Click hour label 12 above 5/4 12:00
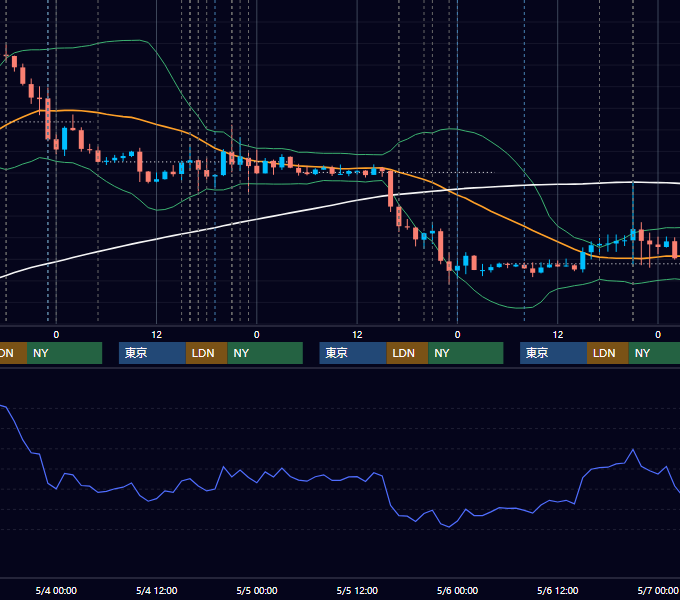The height and width of the screenshot is (600, 680). point(157,335)
